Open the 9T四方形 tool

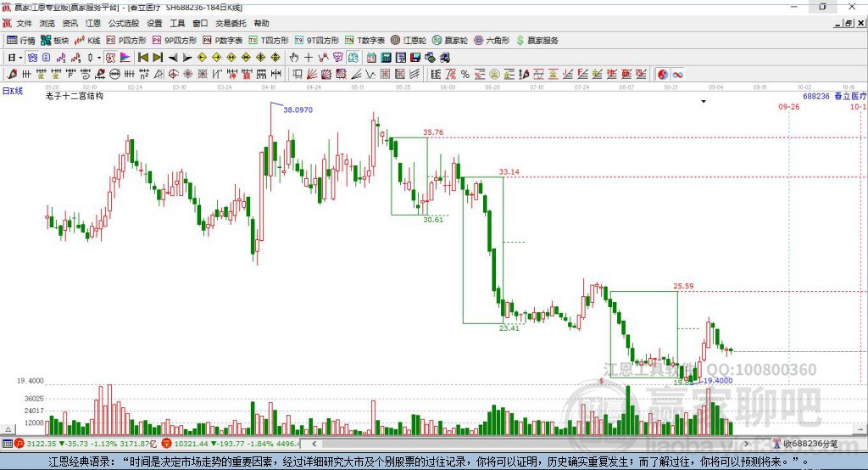(x=317, y=41)
